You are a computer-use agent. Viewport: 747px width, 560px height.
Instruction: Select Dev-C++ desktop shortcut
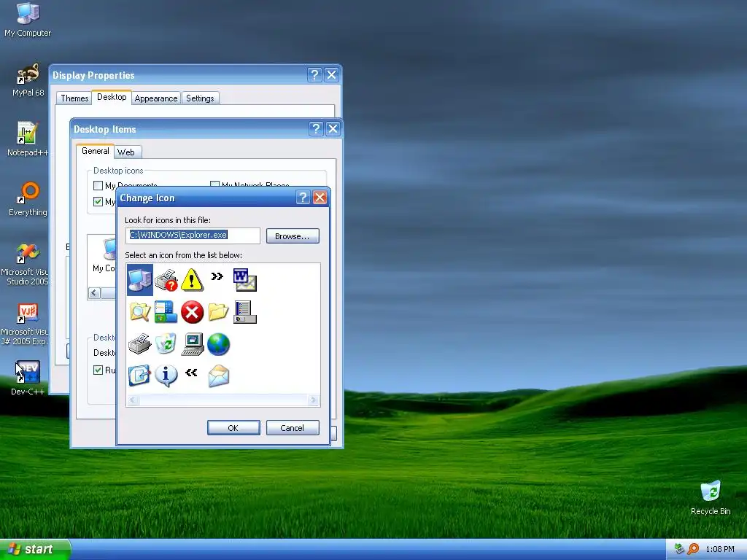pyautogui.click(x=28, y=378)
